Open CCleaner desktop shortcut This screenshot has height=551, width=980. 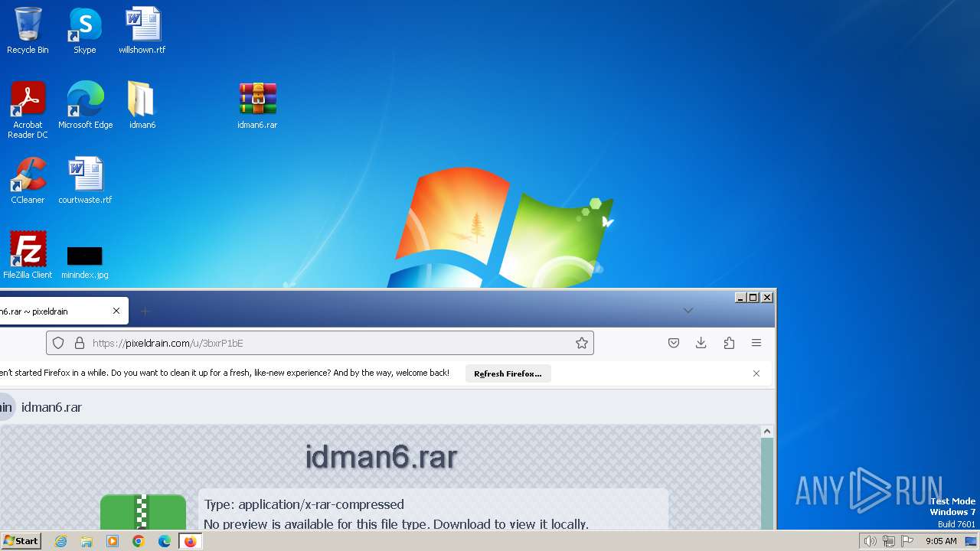[28, 181]
